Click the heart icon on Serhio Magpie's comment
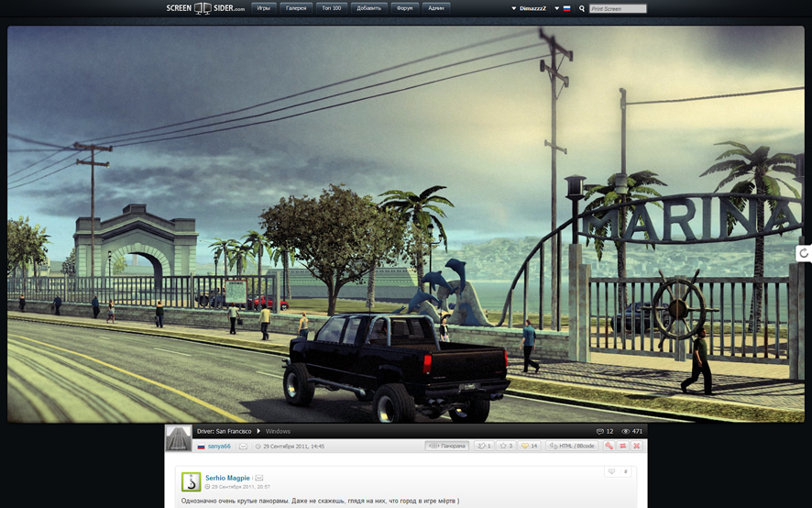812x508 pixels. tap(611, 471)
